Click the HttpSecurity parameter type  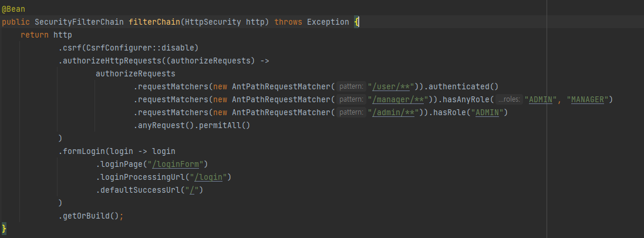[213, 22]
